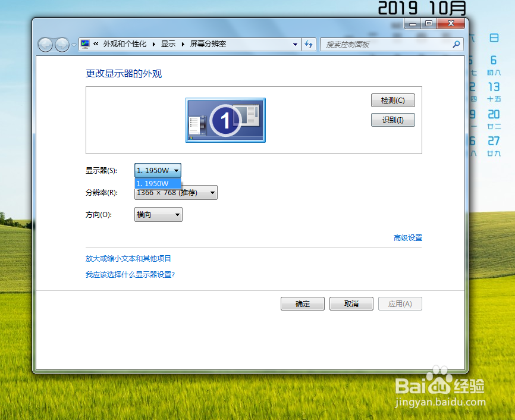Viewport: 515px width, 420px height.
Task: Click 检测(C) detect button
Action: 393,100
